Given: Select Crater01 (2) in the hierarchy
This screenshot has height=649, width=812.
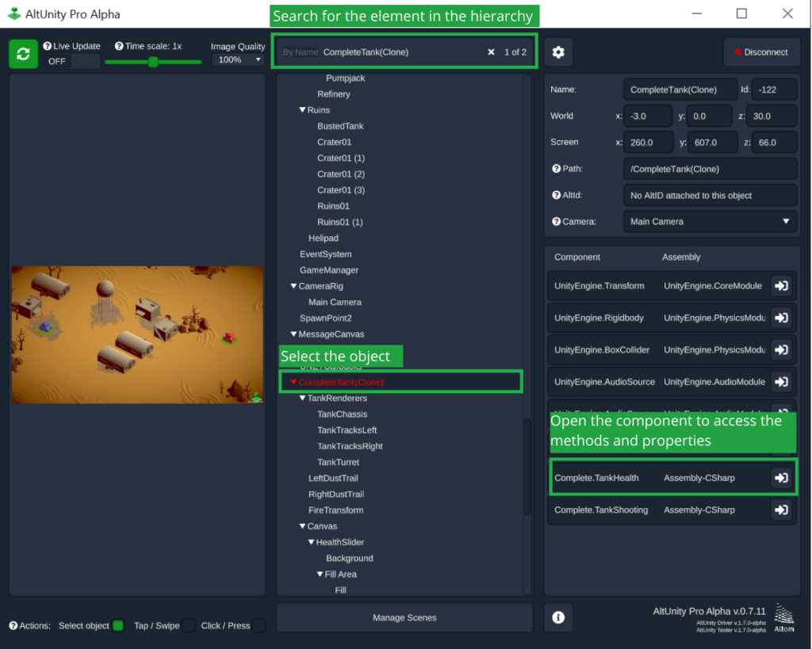Looking at the screenshot, I should point(341,174).
